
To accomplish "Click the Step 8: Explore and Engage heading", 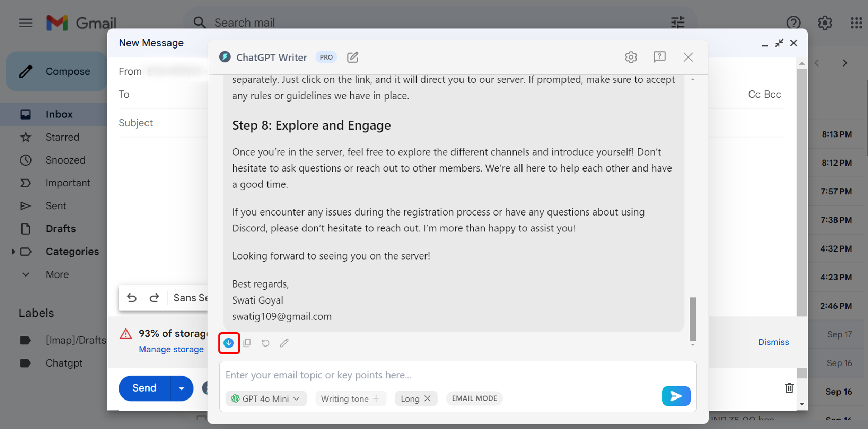I will pyautogui.click(x=311, y=125).
